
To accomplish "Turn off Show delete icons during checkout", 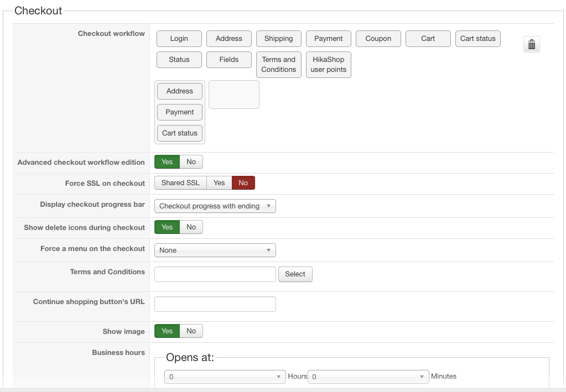I will 191,227.
